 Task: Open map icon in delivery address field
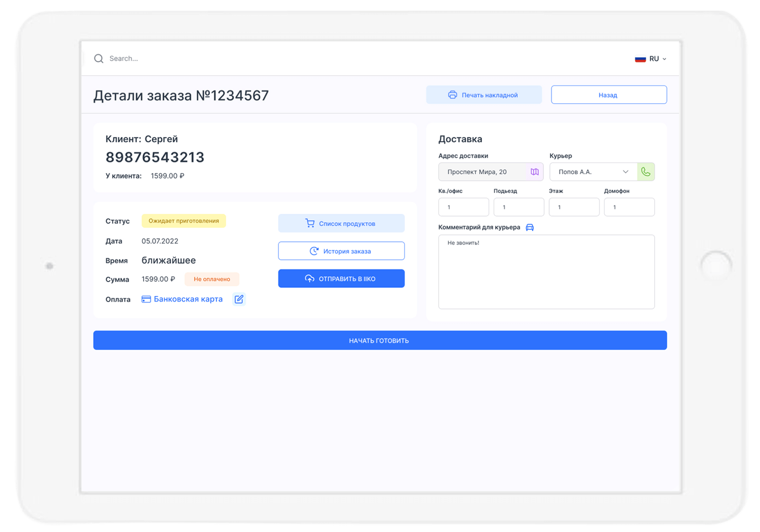pos(534,172)
